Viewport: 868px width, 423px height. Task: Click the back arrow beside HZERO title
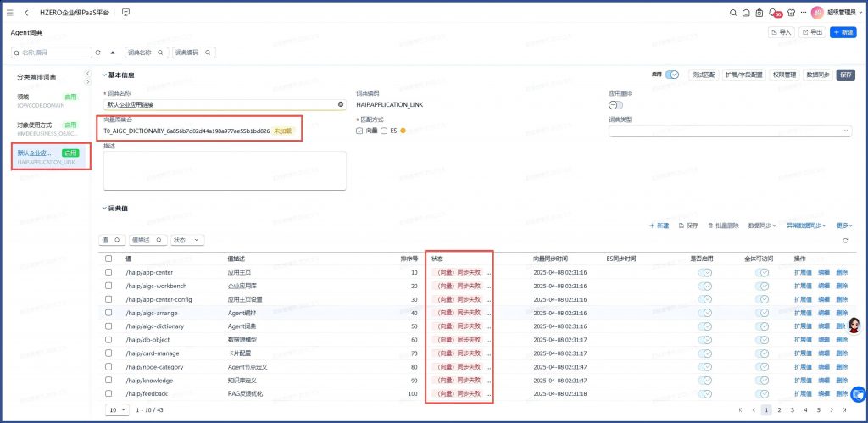(x=26, y=13)
